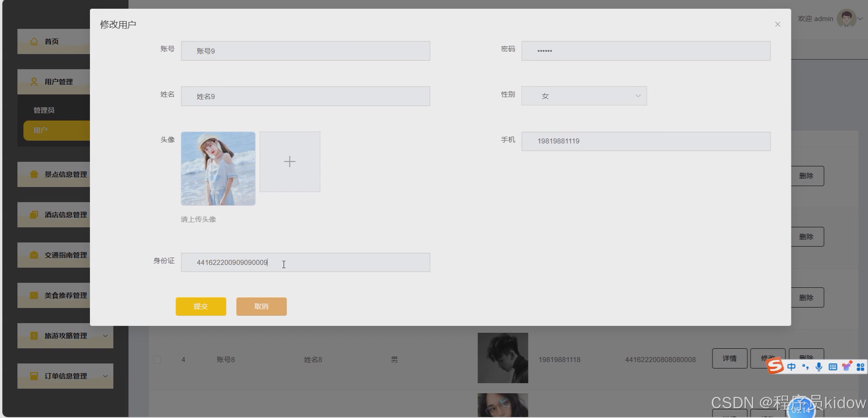868x418 pixels.
Task: Click the IME microphone voice input icon
Action: tap(819, 367)
